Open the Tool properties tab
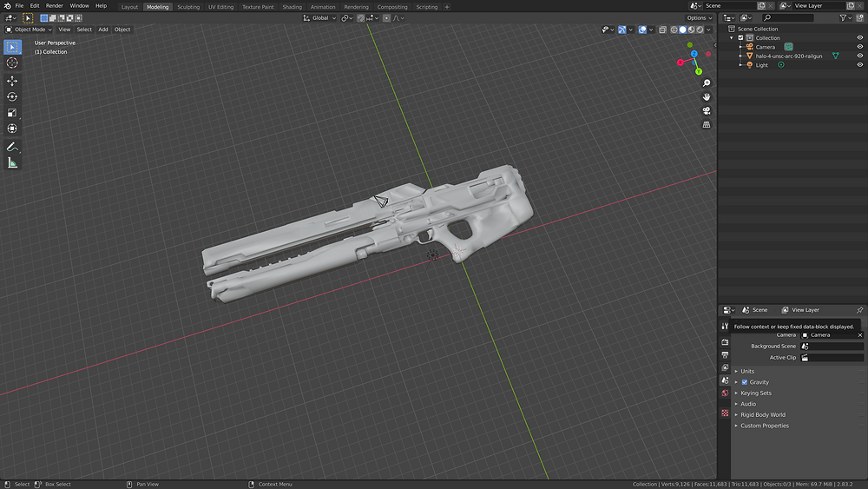 (x=725, y=327)
